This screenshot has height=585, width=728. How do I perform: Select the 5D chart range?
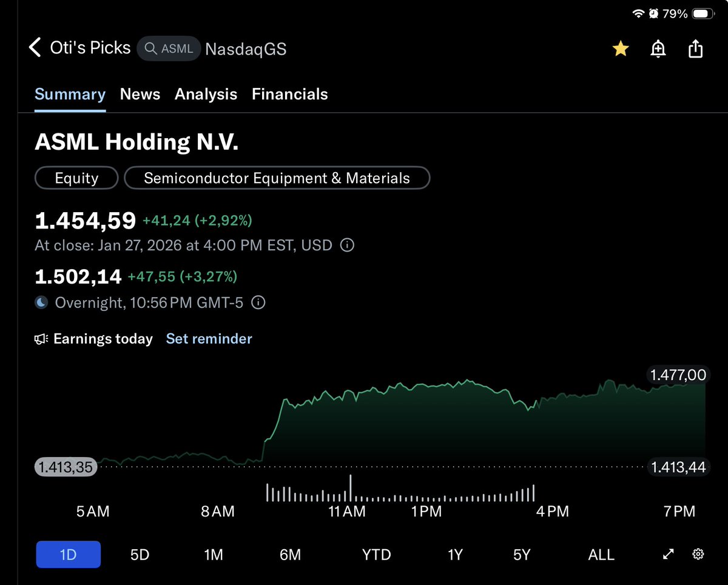point(140,555)
